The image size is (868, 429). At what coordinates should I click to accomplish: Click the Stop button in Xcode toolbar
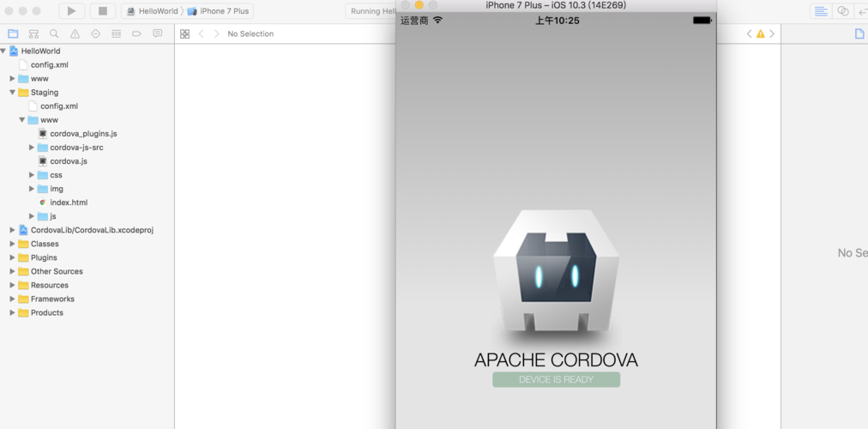coord(102,10)
